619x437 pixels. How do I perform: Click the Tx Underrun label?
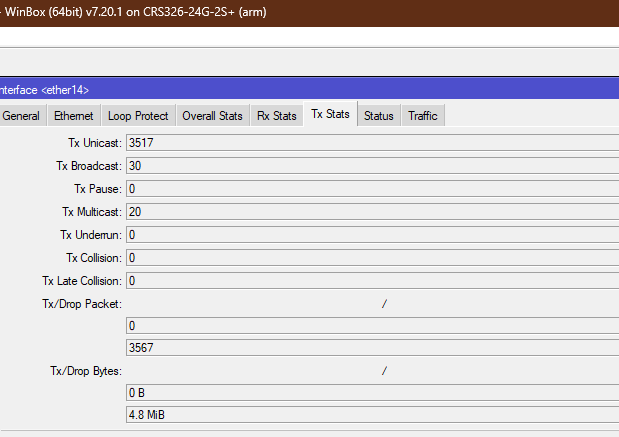coord(91,235)
